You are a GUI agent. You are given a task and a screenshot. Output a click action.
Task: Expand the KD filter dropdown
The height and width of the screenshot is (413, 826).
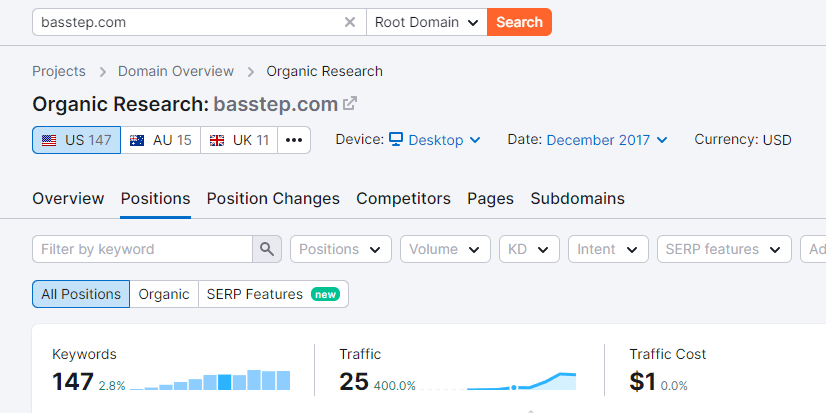click(529, 249)
